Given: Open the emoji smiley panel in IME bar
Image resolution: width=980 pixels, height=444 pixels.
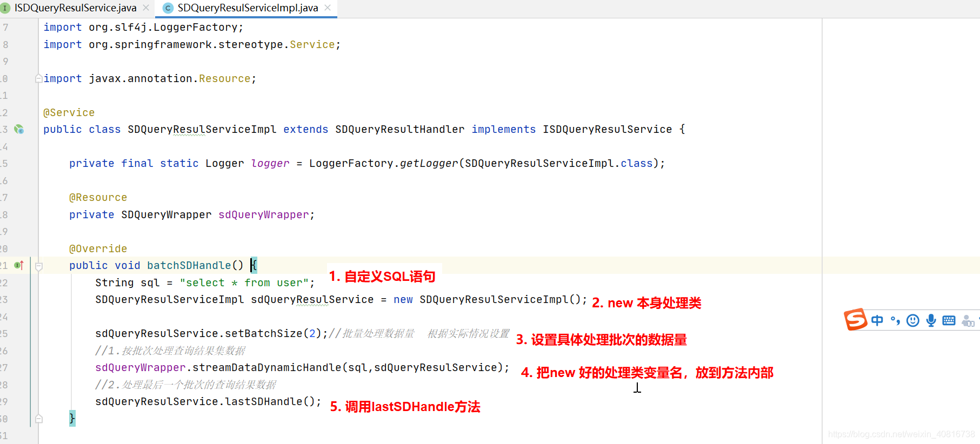Looking at the screenshot, I should click(913, 320).
